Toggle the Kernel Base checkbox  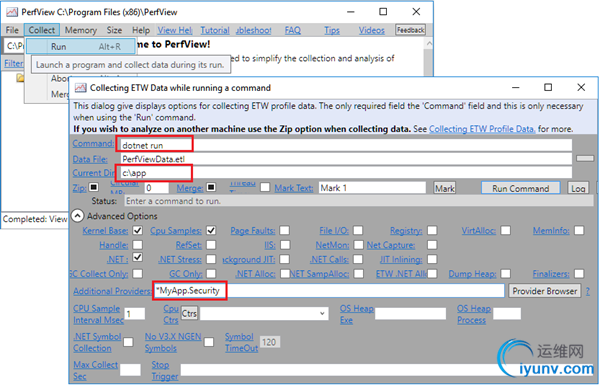(137, 230)
